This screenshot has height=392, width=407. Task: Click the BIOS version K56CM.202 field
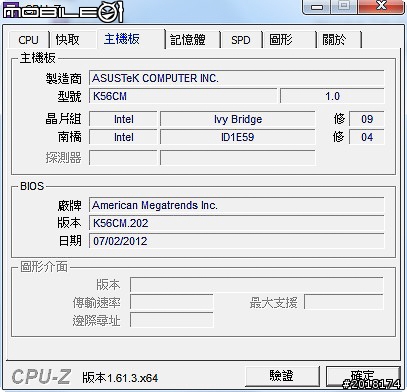pos(237,223)
